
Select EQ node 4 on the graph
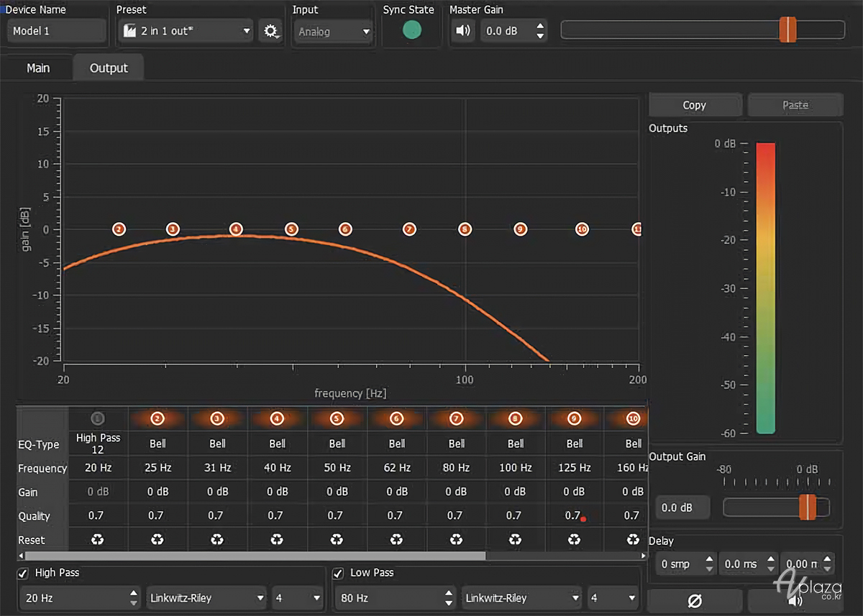(x=236, y=229)
